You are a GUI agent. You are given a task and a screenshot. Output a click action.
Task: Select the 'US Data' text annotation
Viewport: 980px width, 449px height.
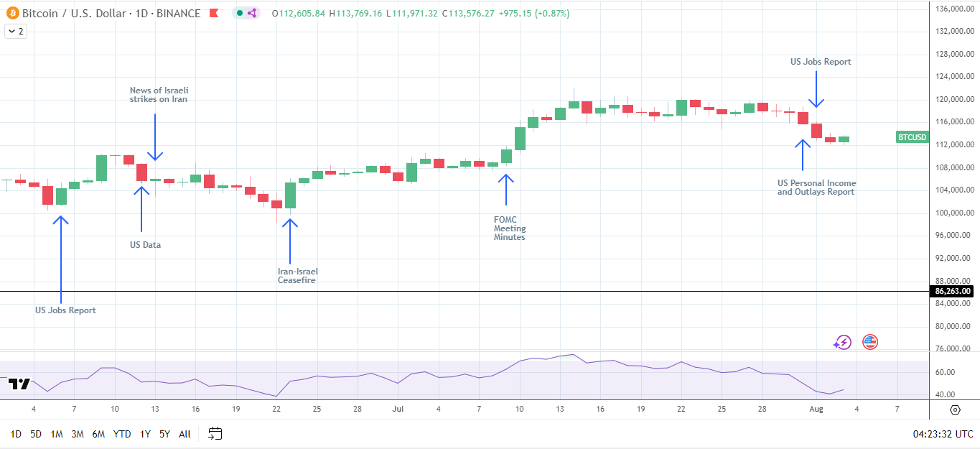coord(145,245)
